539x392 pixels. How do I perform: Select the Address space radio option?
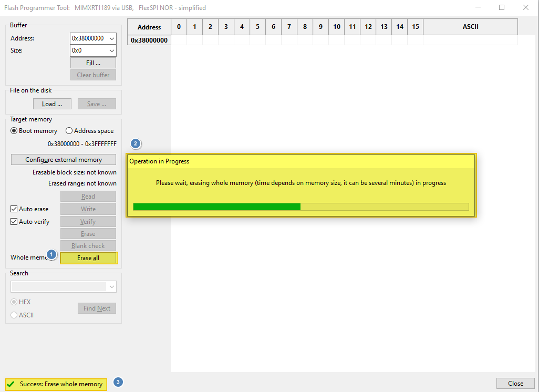click(69, 131)
